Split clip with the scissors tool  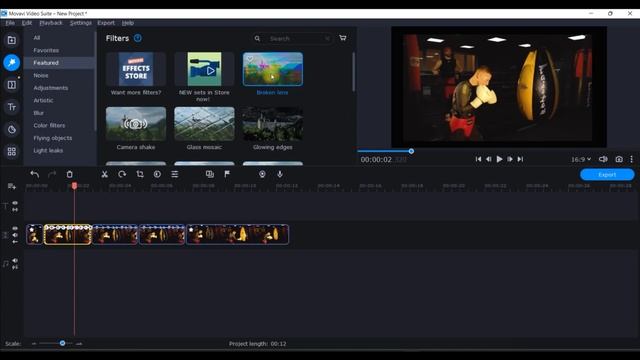click(x=104, y=174)
